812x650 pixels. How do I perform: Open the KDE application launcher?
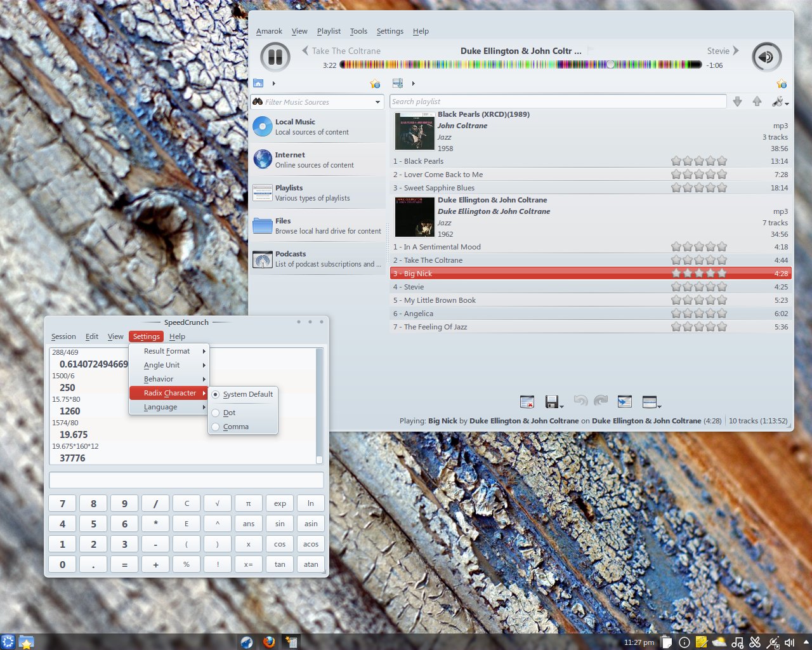8,642
